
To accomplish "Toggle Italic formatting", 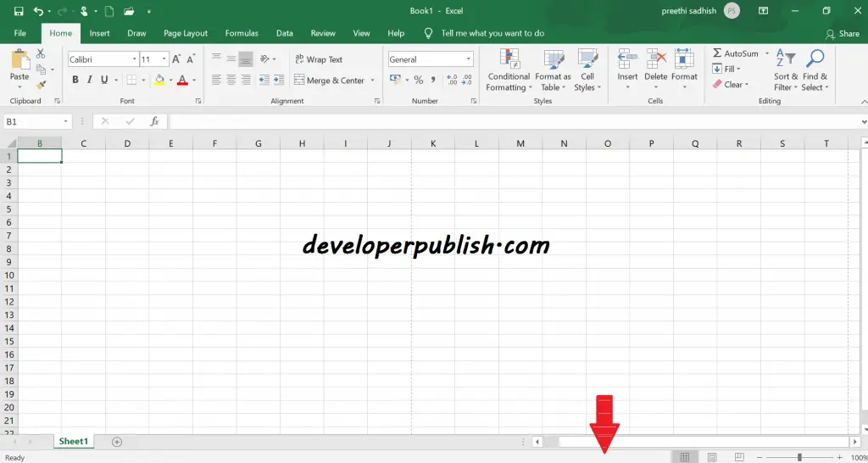I will tap(90, 80).
